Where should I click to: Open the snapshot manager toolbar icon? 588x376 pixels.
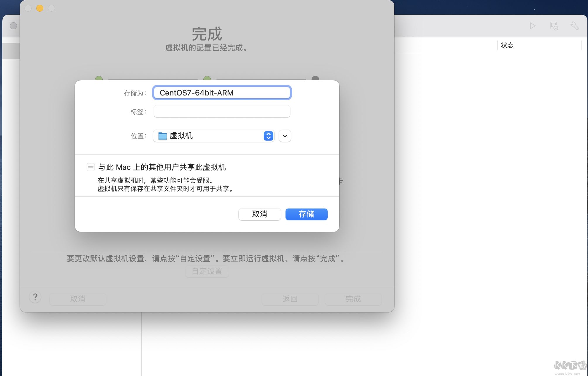tap(553, 26)
